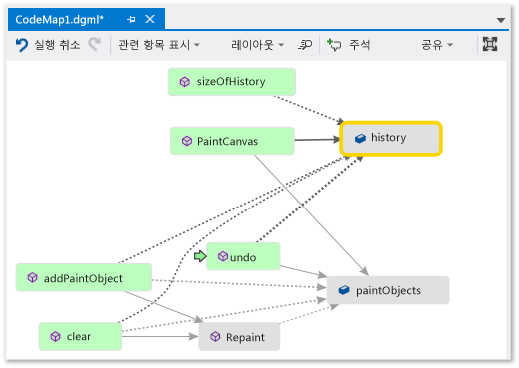Select the PaintCanvas node
The image size is (519, 368).
click(232, 141)
